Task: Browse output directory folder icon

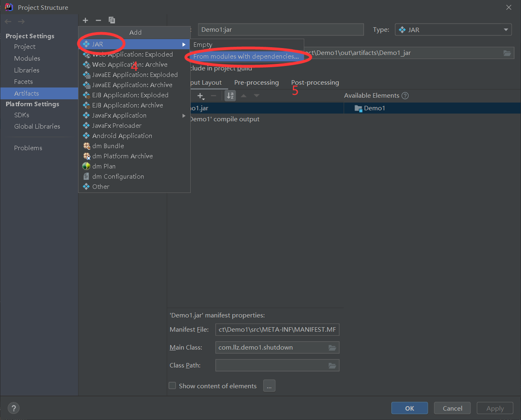Action: tap(507, 53)
